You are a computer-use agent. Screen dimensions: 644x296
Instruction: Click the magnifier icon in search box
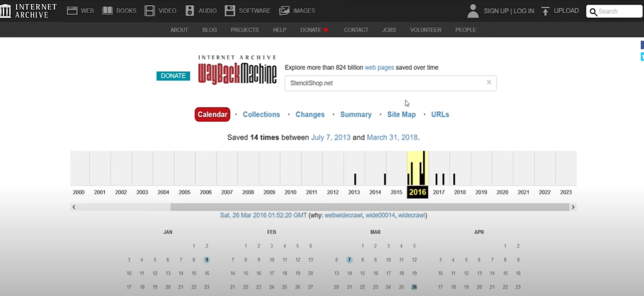(x=593, y=11)
